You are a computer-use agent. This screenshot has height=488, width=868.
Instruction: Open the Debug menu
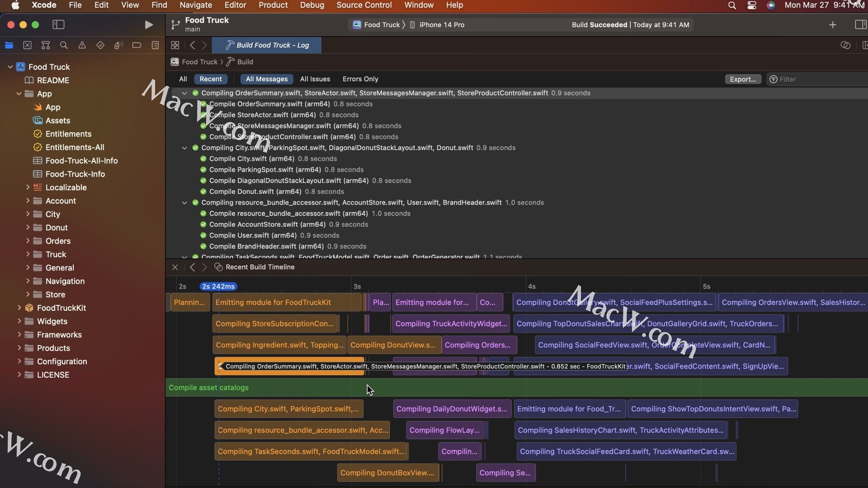pyautogui.click(x=312, y=5)
